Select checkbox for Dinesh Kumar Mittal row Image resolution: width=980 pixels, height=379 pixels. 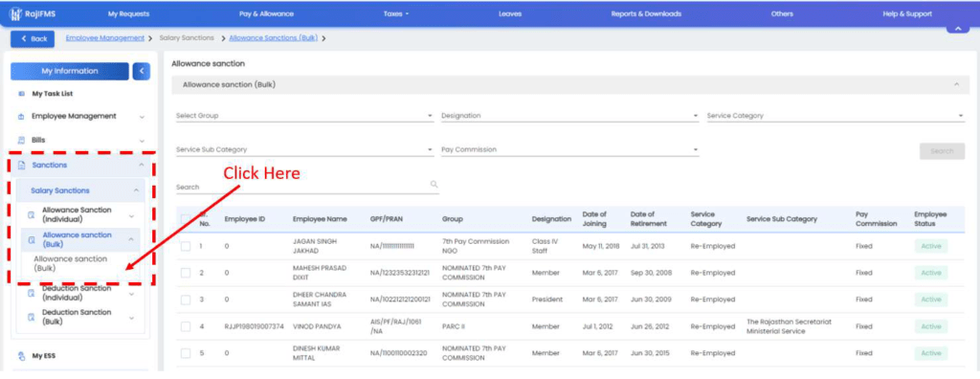point(186,353)
